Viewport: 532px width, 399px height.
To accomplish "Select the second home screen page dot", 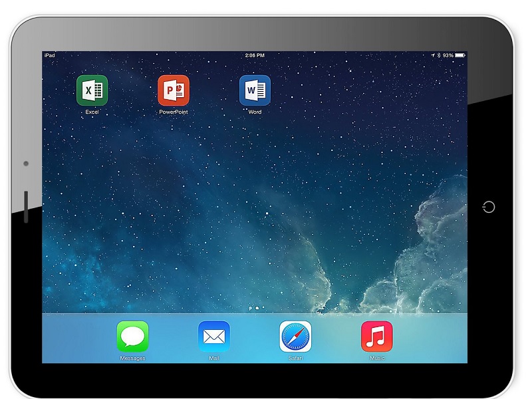I will click(263, 308).
